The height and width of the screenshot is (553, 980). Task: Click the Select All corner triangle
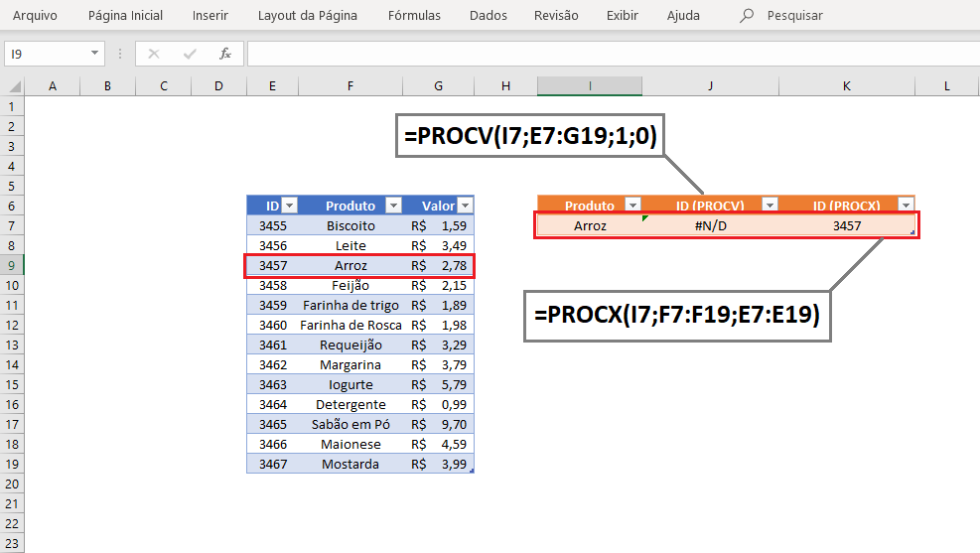(13, 86)
